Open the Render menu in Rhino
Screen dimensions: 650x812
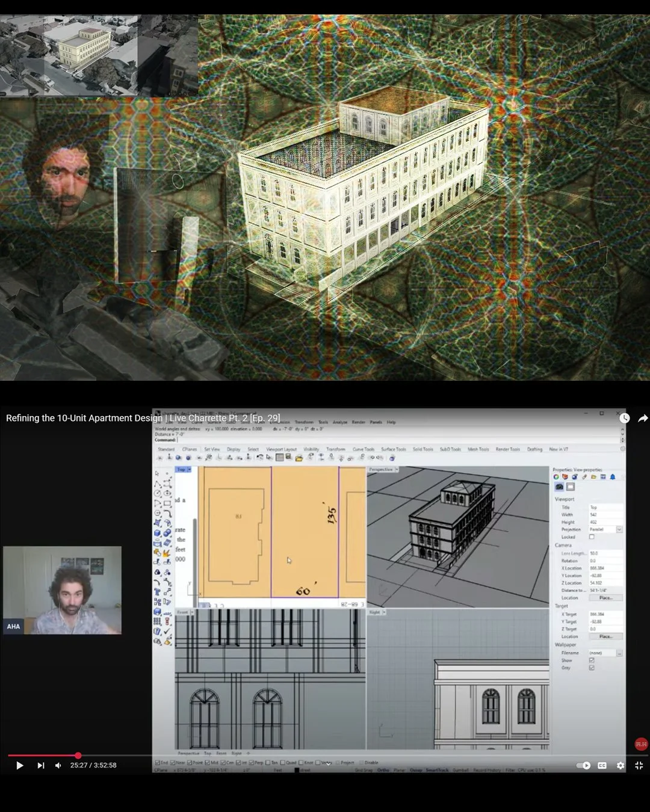click(358, 422)
